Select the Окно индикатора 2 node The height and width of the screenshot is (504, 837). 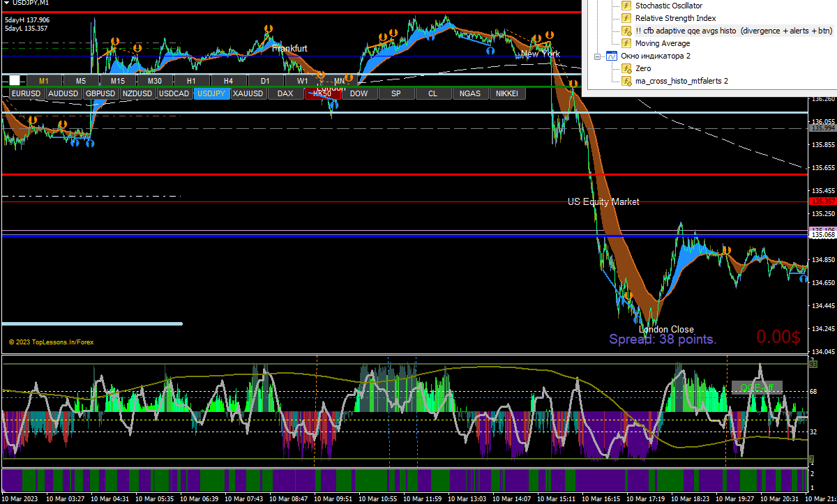pyautogui.click(x=656, y=56)
